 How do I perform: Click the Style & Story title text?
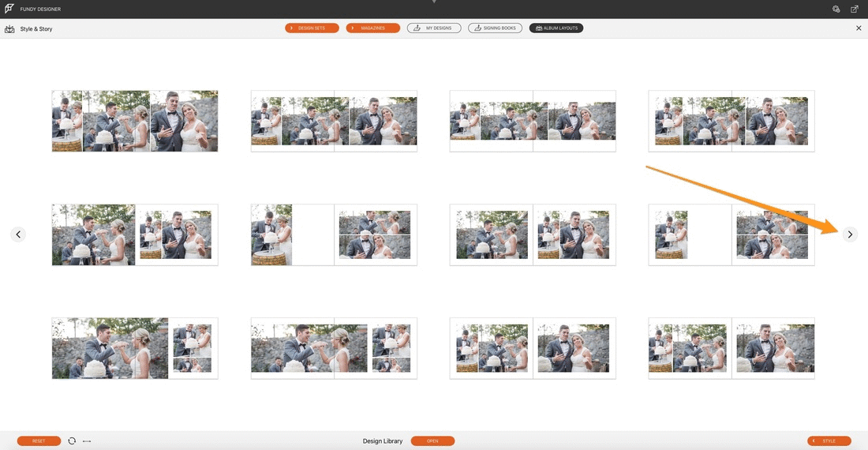(x=36, y=28)
